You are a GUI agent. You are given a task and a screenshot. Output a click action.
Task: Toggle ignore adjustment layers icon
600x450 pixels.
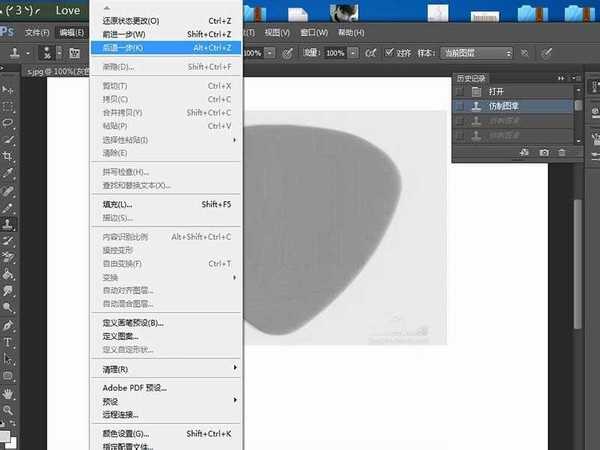coord(525,53)
